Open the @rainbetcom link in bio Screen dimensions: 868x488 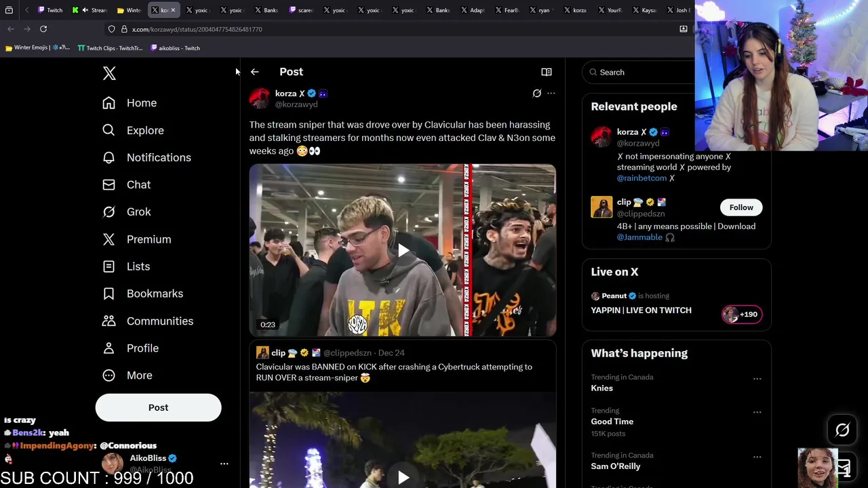(x=642, y=178)
